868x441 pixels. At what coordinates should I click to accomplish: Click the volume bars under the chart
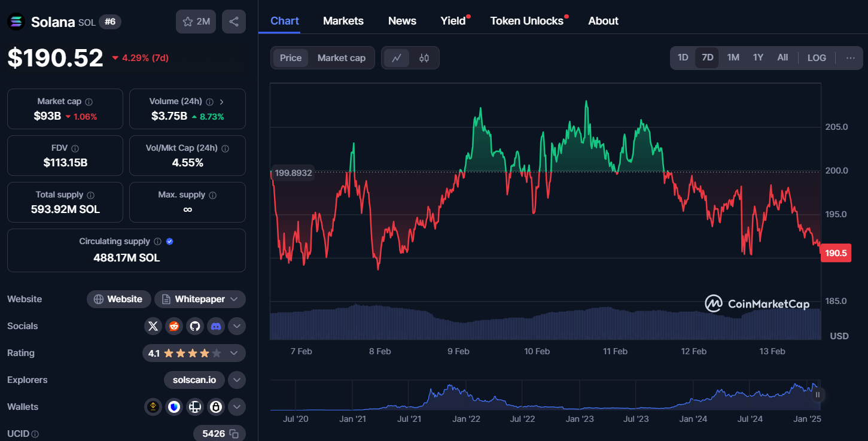(546, 323)
